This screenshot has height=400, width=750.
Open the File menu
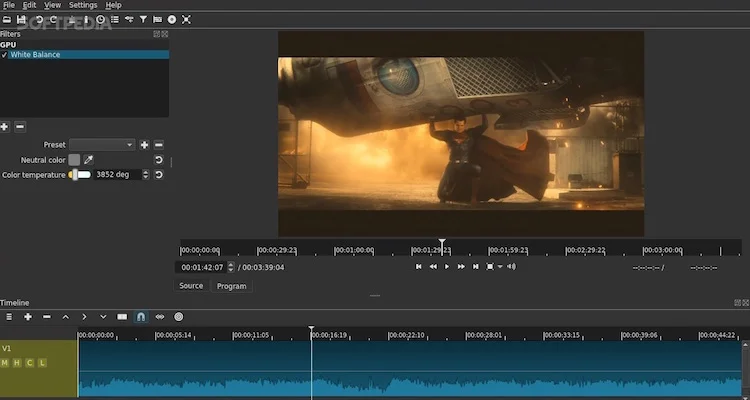tap(9, 5)
